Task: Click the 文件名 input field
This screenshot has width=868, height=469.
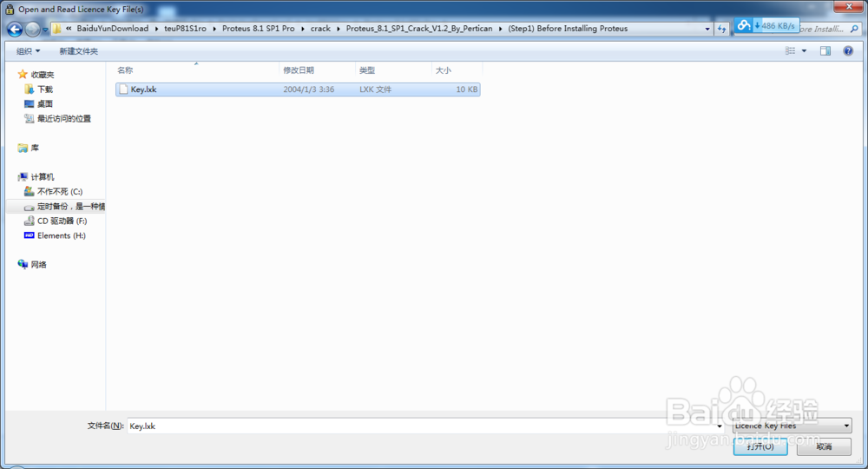Action: [x=421, y=426]
